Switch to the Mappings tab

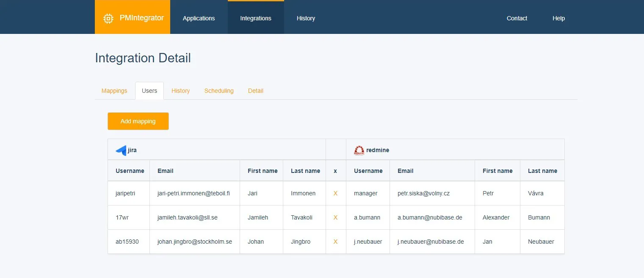point(114,90)
